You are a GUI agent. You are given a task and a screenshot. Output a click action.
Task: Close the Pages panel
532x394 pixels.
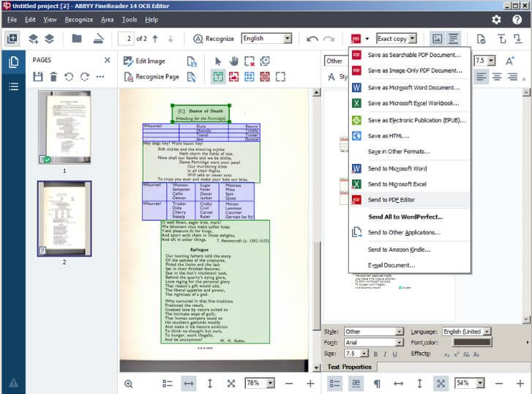coord(108,60)
